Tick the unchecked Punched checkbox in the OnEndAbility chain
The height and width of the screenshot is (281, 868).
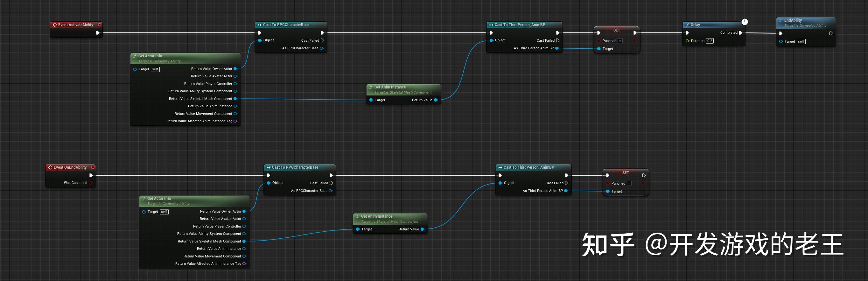point(629,183)
